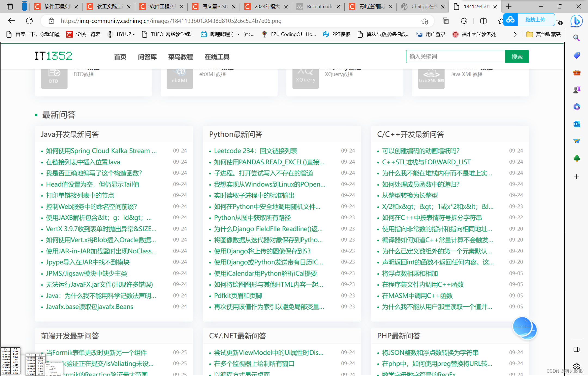Open the 哔哩哔哩 bookmark
This screenshot has width=588, height=376.
pos(228,34)
